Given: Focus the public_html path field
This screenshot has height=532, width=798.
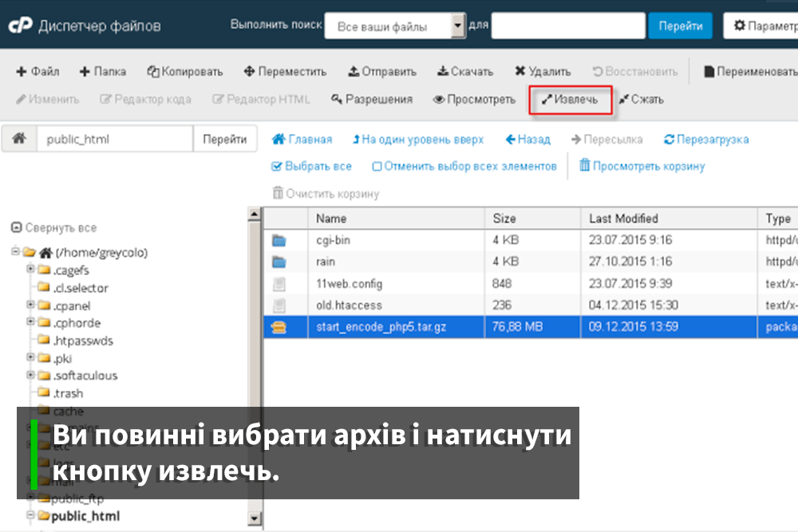Looking at the screenshot, I should pos(115,139).
